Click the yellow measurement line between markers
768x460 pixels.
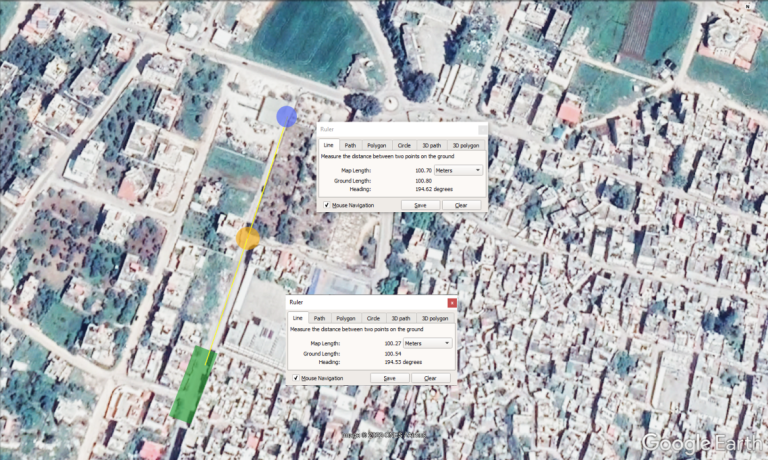tap(266, 180)
